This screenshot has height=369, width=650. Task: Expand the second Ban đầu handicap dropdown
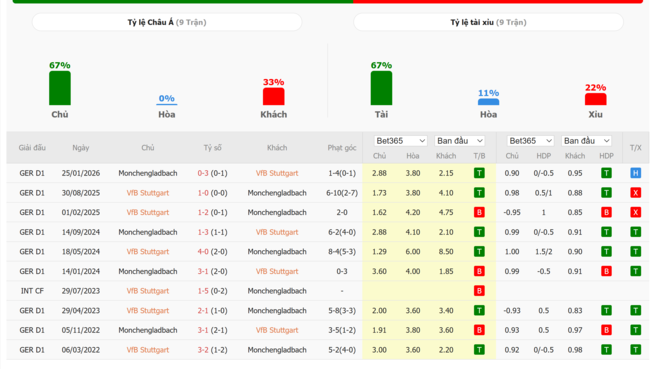tap(586, 141)
